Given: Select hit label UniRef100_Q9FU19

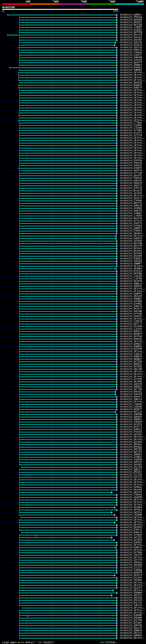Looking at the screenshot, I should 131,42.
